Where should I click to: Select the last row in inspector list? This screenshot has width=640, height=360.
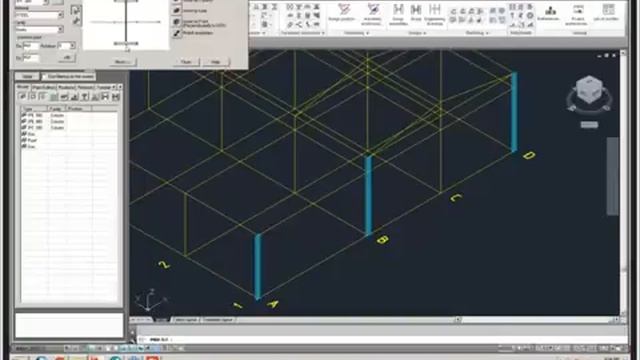69,146
